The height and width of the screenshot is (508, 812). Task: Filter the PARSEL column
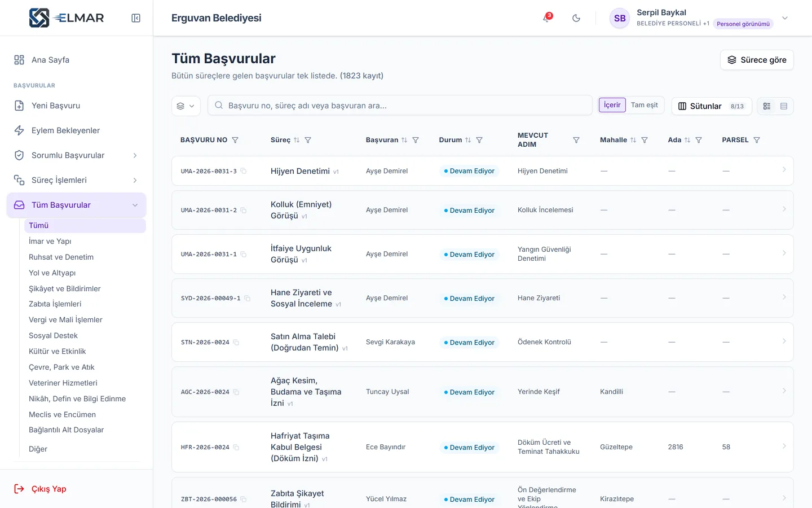(x=757, y=140)
